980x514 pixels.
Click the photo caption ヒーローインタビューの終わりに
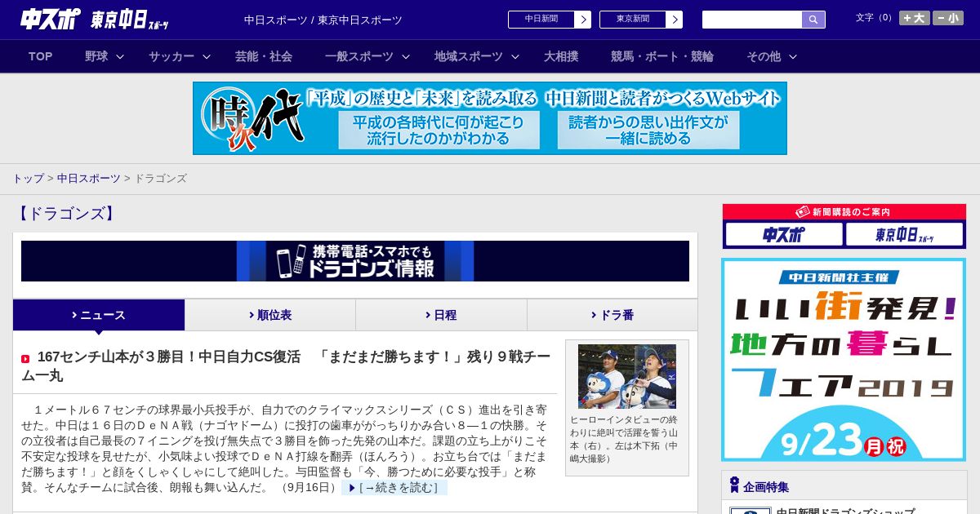[x=624, y=439]
